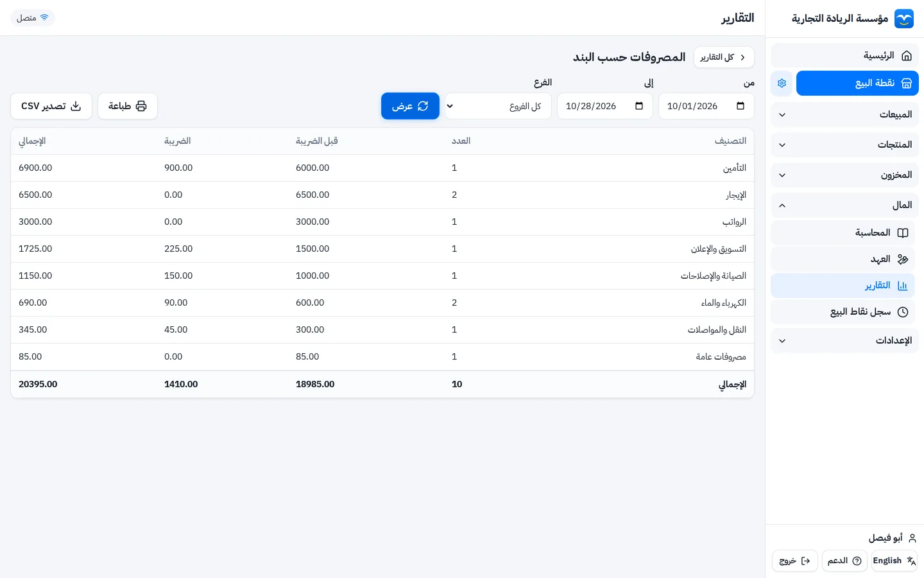The width and height of the screenshot is (924, 578).
Task: Expand the الإعدادات sidebar section
Action: pos(844,341)
